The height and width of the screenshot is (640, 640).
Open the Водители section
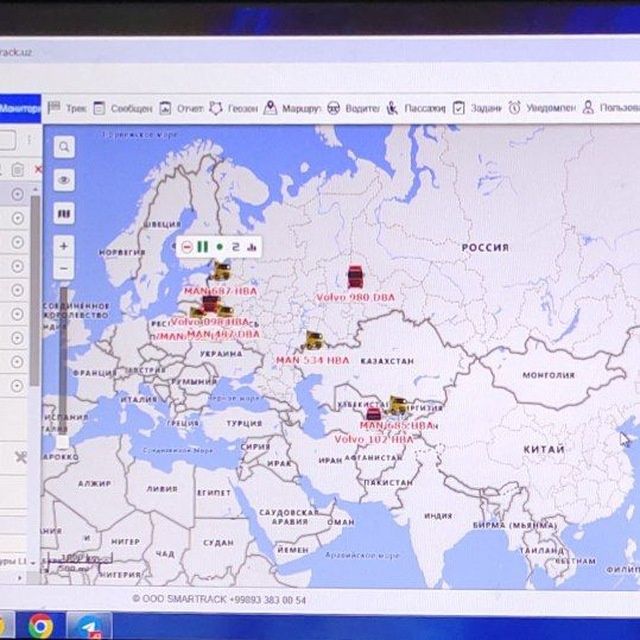pyautogui.click(x=353, y=108)
